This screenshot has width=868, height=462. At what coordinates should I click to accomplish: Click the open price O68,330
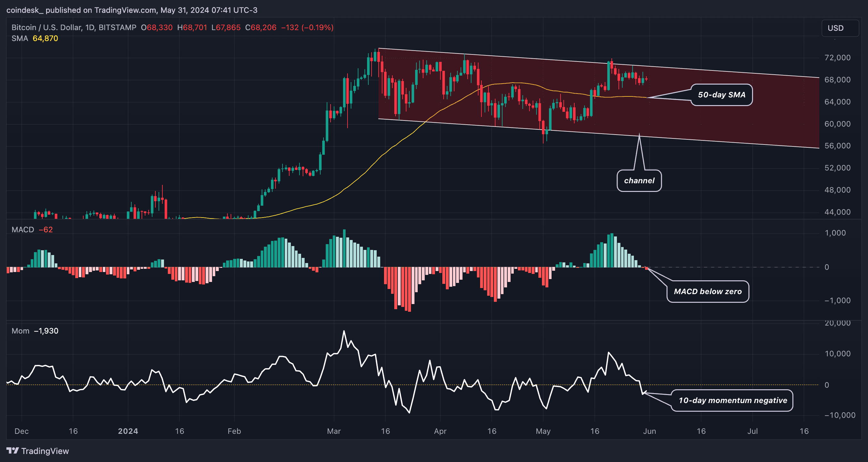point(157,27)
